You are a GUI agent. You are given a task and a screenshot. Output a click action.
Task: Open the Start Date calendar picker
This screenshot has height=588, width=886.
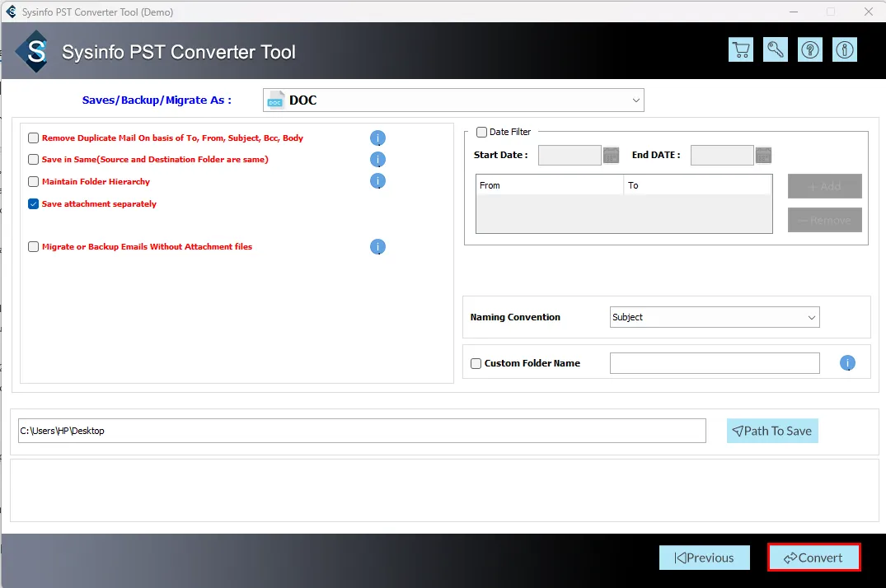click(x=611, y=155)
